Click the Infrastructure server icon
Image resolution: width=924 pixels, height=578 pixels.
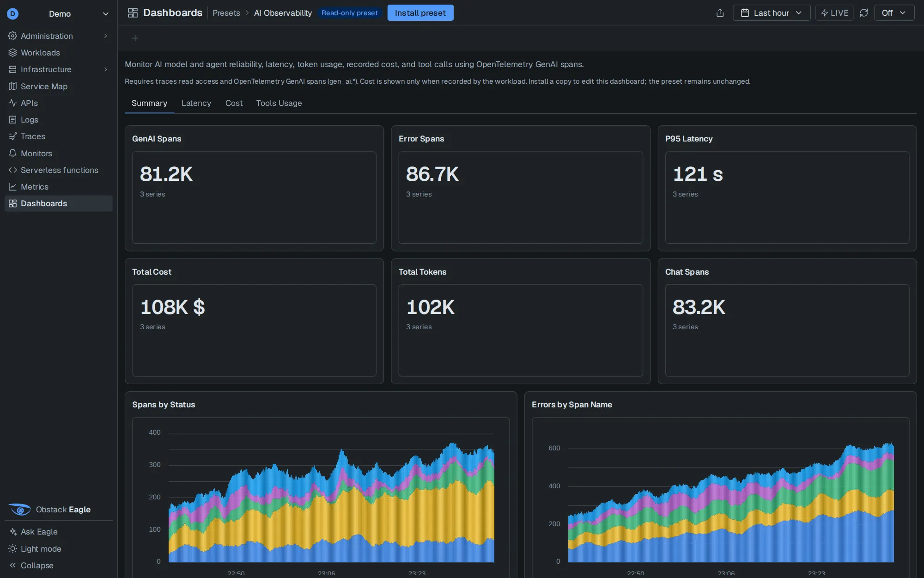[x=12, y=69]
